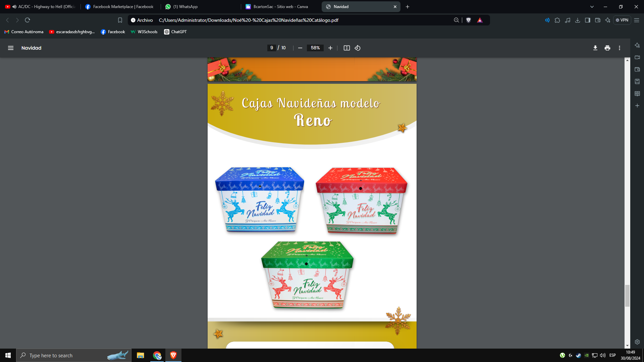The width and height of the screenshot is (644, 362).
Task: Rotate the PDF counterclockwise
Action: click(358, 48)
